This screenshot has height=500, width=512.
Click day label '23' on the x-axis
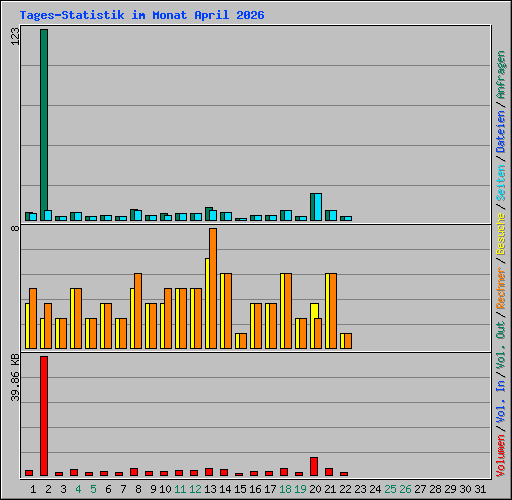click(360, 489)
